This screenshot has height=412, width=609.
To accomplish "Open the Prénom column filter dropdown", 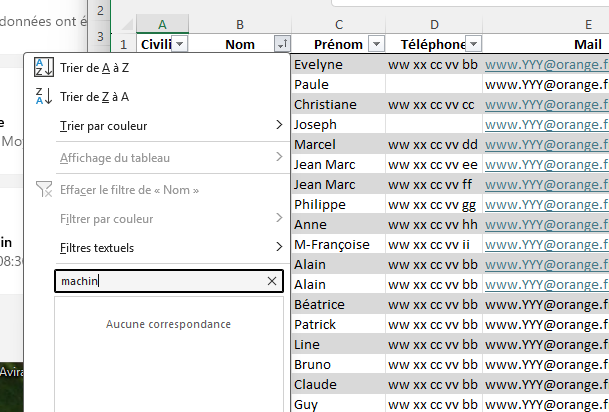I will point(376,44).
